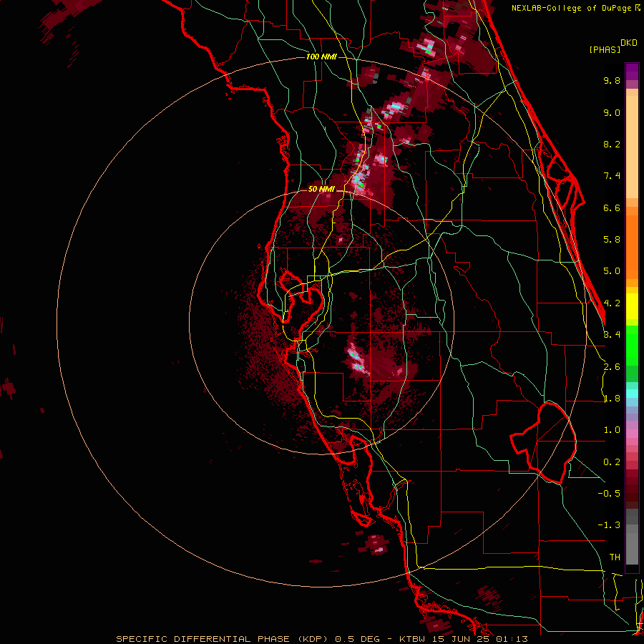Pick the bright green color bar segment
This screenshot has height=644, width=644.
(632, 345)
